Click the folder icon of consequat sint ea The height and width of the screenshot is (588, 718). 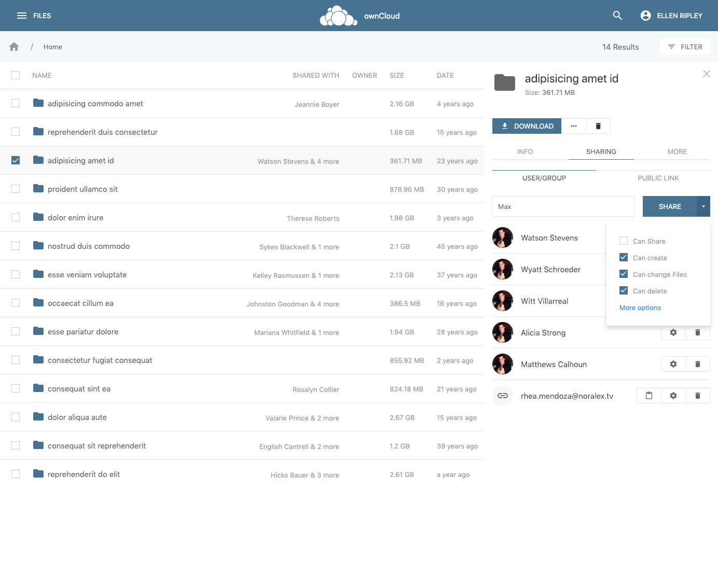point(38,388)
